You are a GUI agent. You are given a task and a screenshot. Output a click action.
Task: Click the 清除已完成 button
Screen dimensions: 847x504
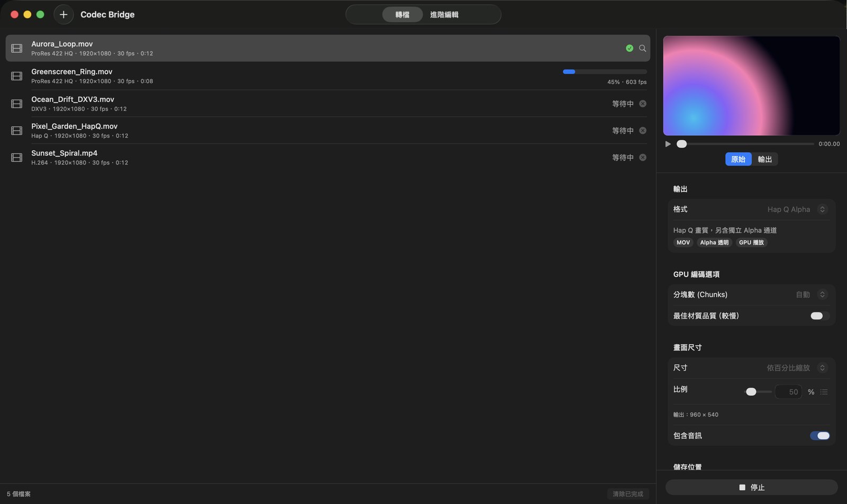[x=628, y=494]
